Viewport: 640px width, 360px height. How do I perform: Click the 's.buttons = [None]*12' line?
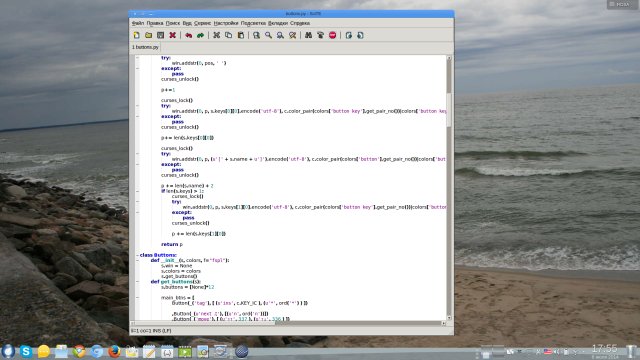coord(187,287)
